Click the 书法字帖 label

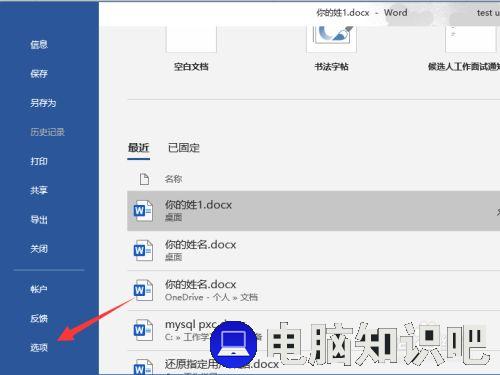pos(332,67)
